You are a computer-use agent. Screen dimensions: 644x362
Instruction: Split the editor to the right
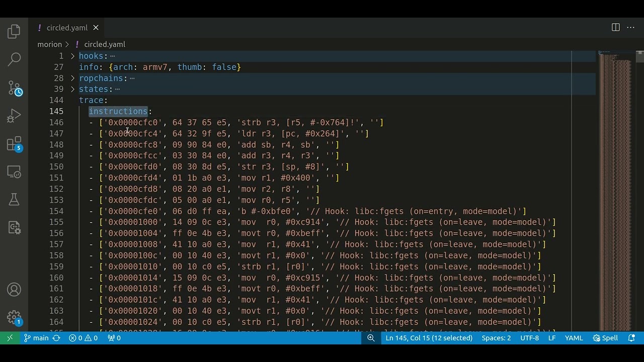(615, 28)
